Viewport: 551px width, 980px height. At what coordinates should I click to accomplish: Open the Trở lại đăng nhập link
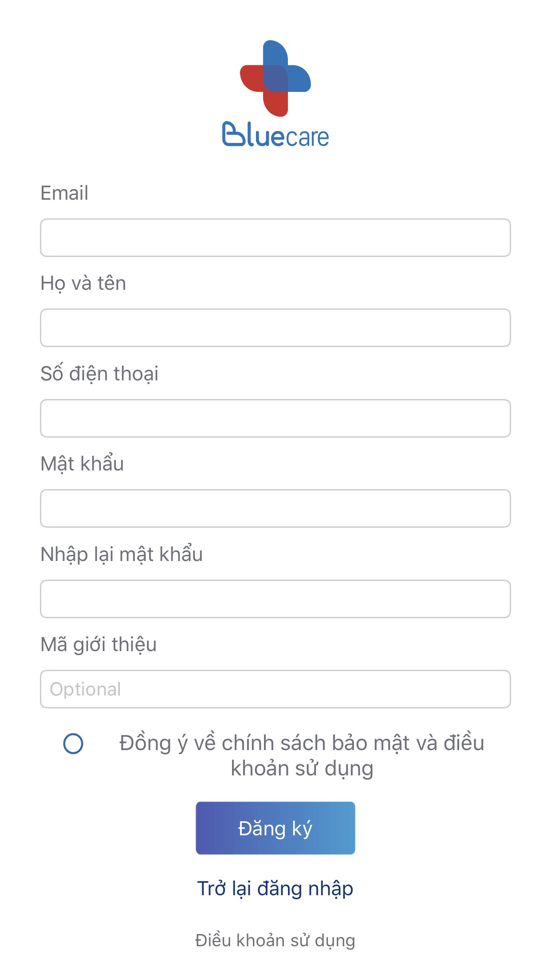tap(275, 889)
